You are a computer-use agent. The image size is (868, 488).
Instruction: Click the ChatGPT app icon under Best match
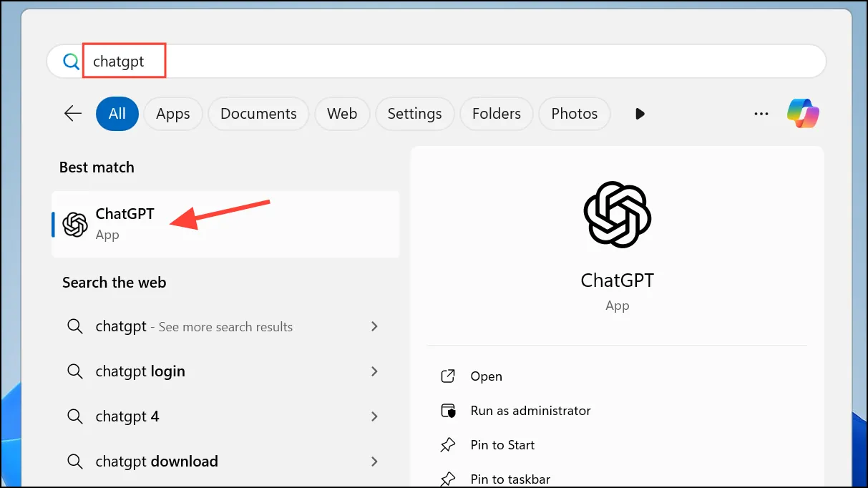[x=75, y=225]
